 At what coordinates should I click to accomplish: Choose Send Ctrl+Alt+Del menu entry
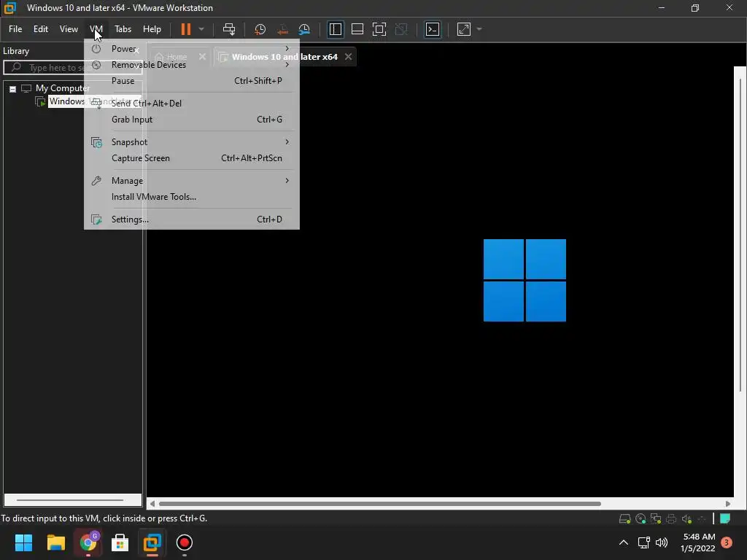192,104
